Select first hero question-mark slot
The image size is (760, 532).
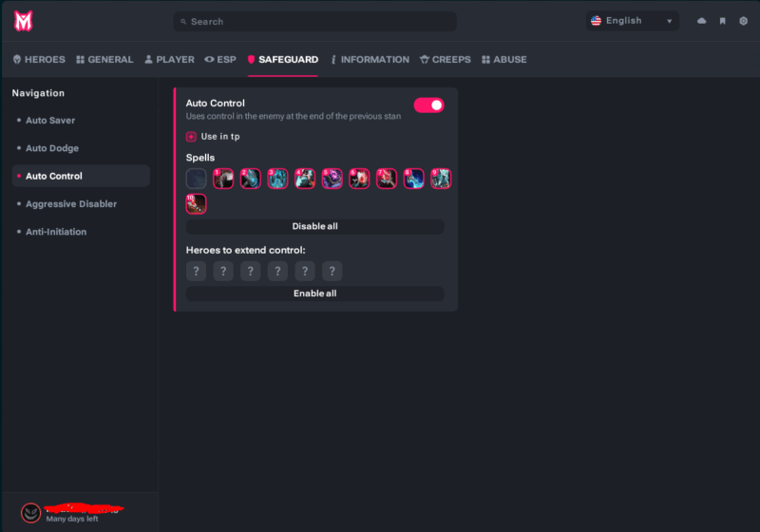[197, 272]
